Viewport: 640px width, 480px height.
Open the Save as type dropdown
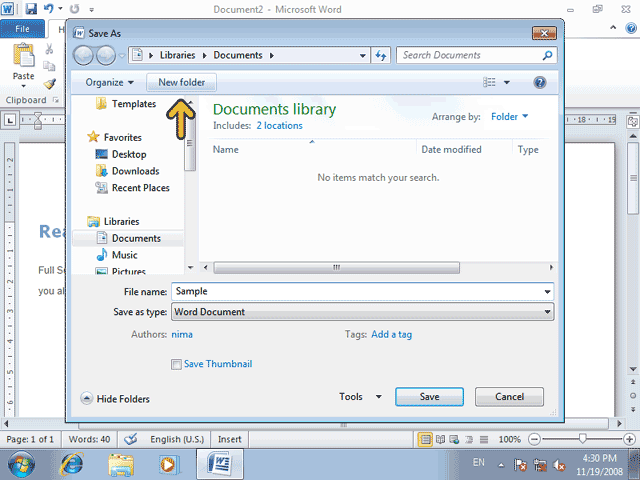click(x=362, y=312)
